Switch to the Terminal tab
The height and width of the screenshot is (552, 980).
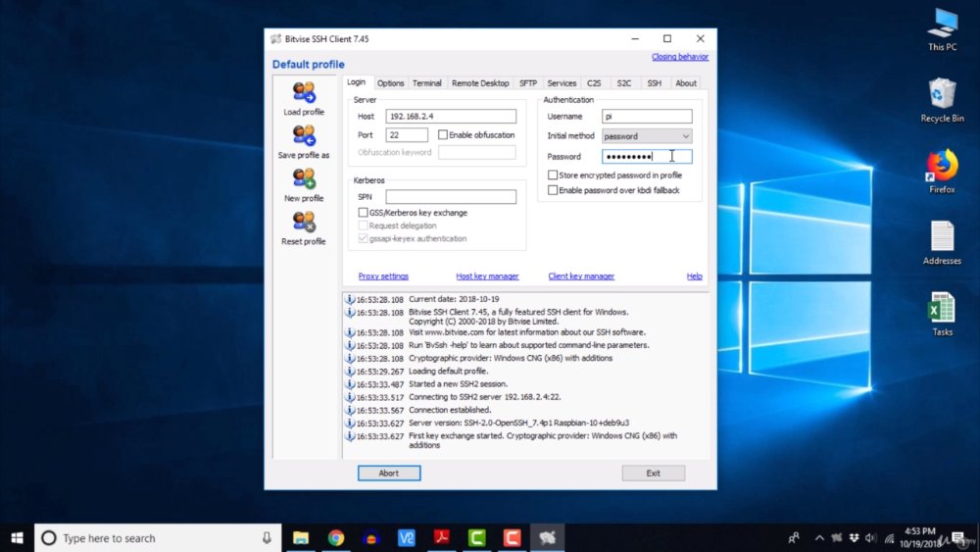tap(427, 83)
